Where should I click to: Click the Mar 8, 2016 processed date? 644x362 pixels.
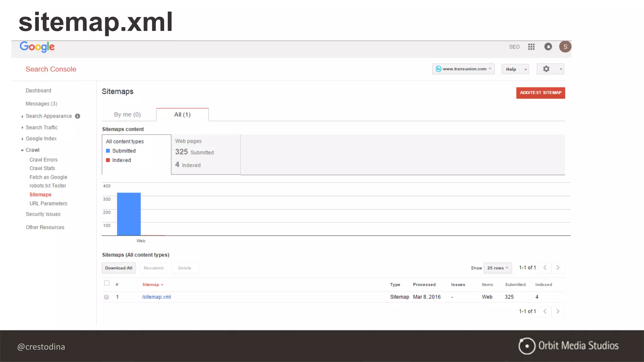[x=427, y=297]
